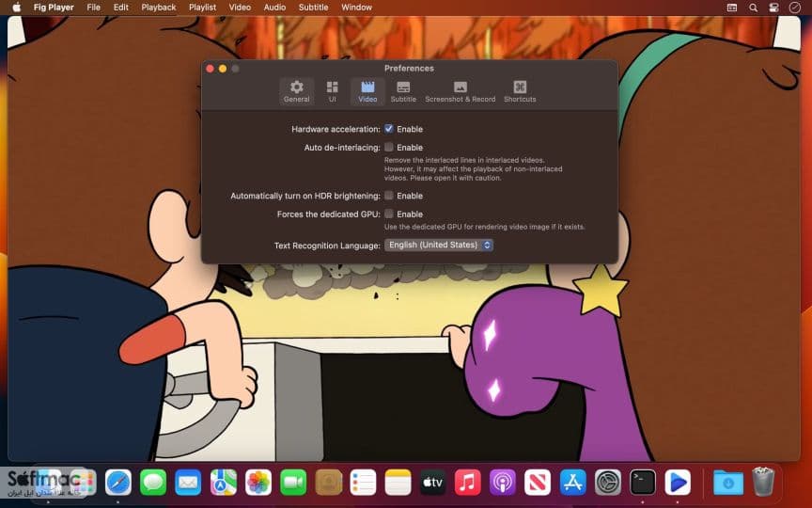Open Messages from the Dock
The image size is (812, 508).
tap(153, 483)
